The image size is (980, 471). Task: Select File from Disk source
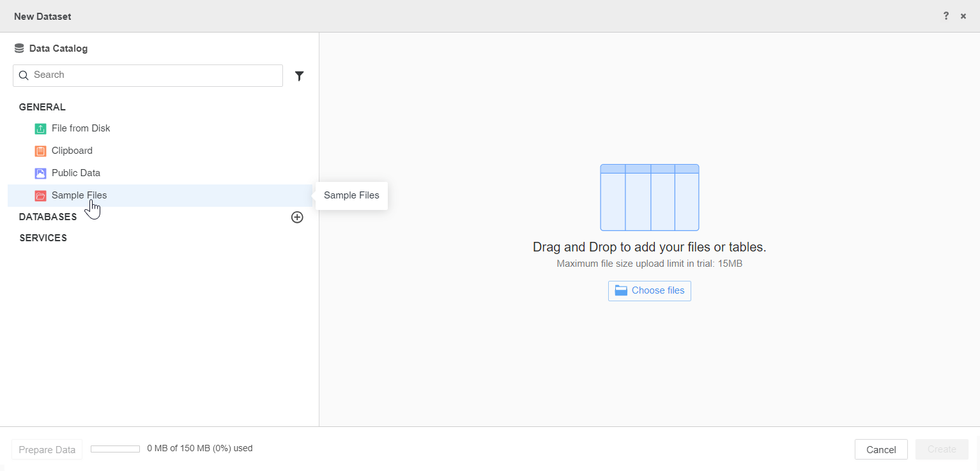pyautogui.click(x=81, y=128)
